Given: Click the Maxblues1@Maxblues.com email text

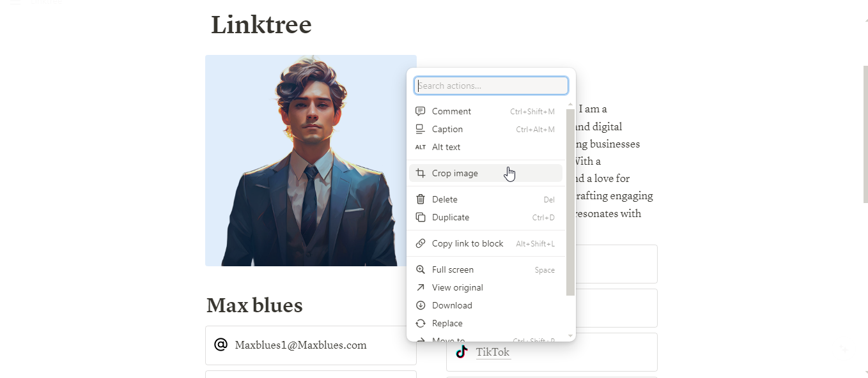Looking at the screenshot, I should point(301,345).
